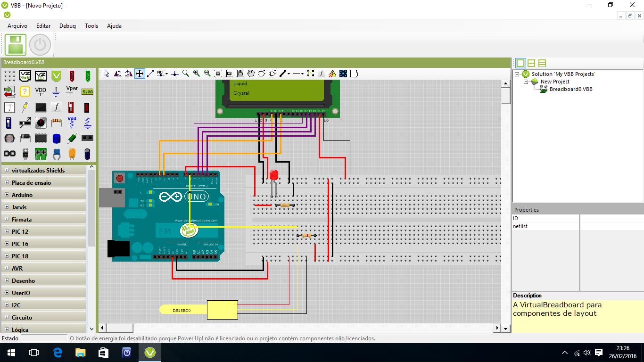Viewport: 644px width, 362px height.
Task: Click the DS18B20 sensor component on canvas
Action: 198,310
